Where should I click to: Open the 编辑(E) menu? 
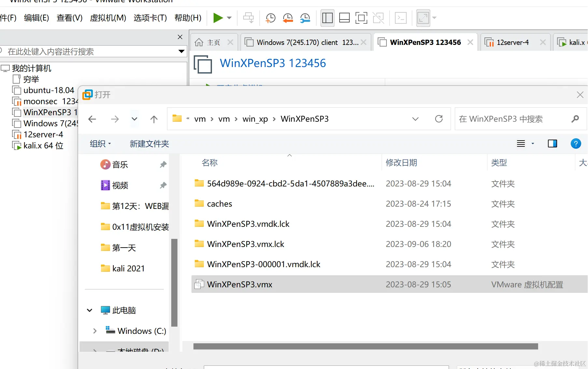[36, 18]
